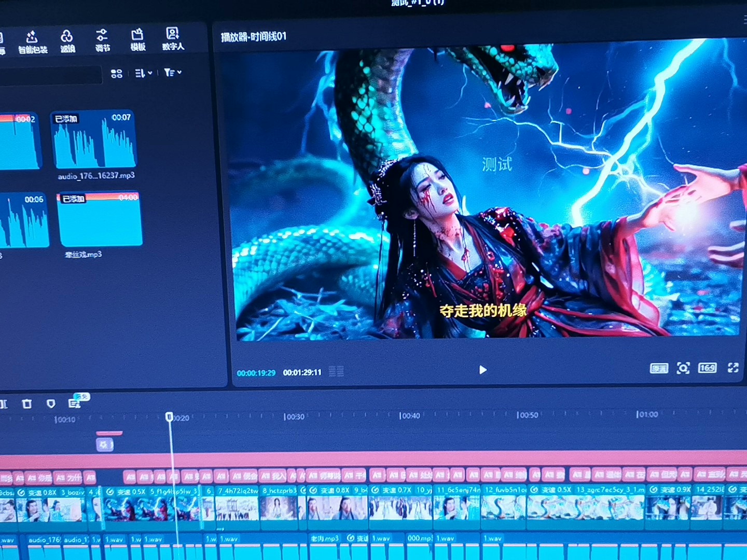Viewport: 747px width, 560px height.
Task: Open the 智能包装 smart packaging tab
Action: [32, 42]
